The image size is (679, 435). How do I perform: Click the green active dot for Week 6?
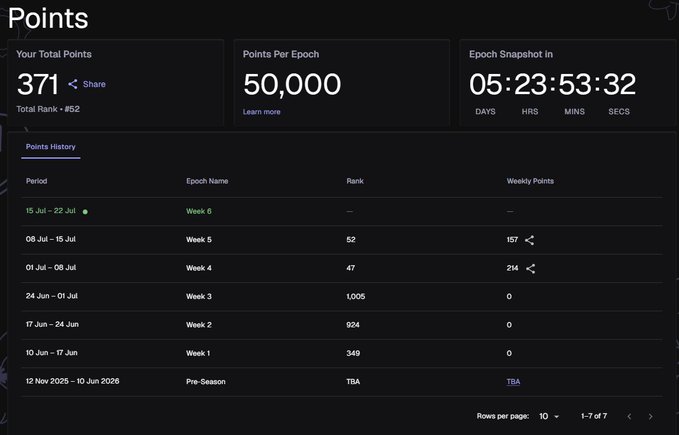pos(85,212)
